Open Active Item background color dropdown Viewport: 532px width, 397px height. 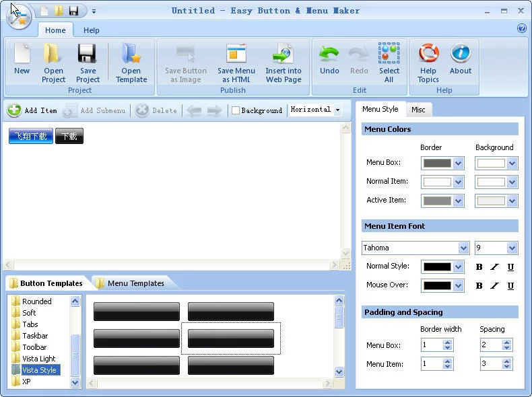click(x=512, y=201)
